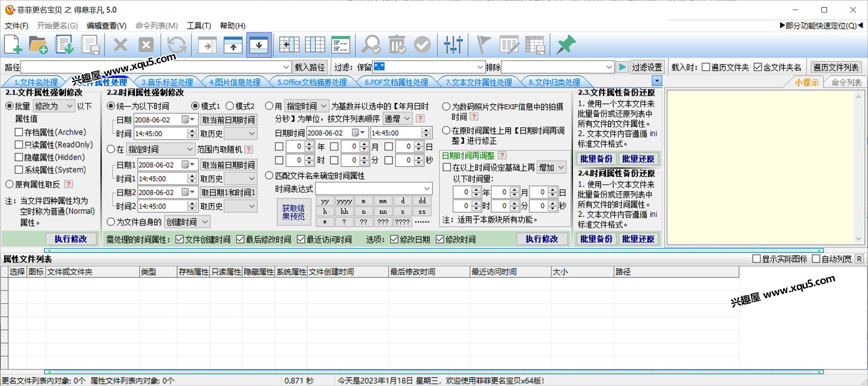Open the 路径 combo box dropdown arrow

coord(286,67)
